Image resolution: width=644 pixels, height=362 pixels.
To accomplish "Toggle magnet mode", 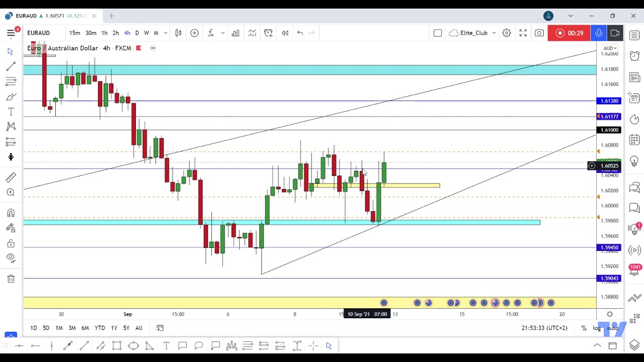I will [11, 213].
